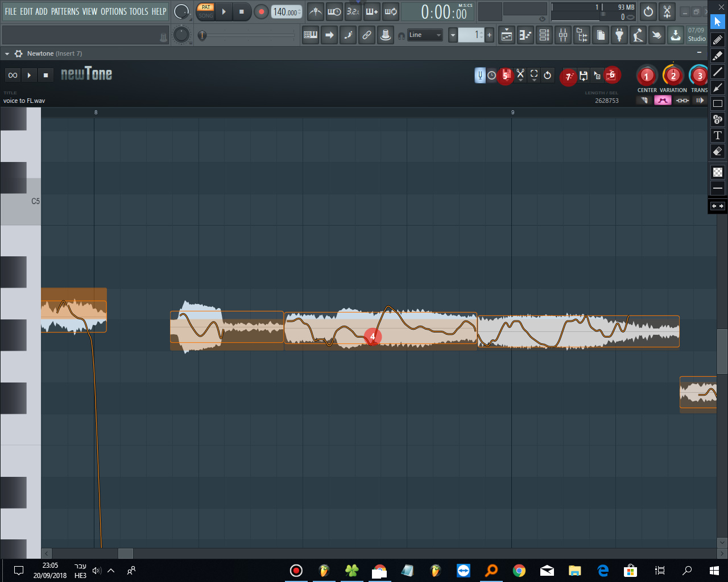Open Google Chrome from the taskbar
Screen dimensions: 728x582
[519, 570]
